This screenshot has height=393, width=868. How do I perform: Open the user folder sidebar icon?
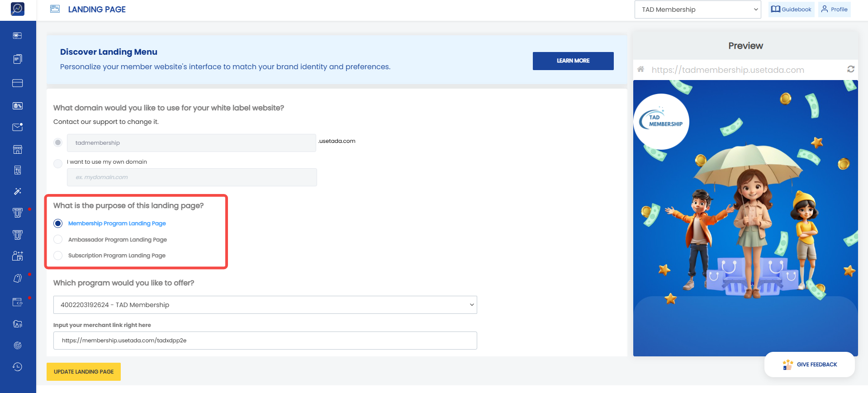coord(18,324)
